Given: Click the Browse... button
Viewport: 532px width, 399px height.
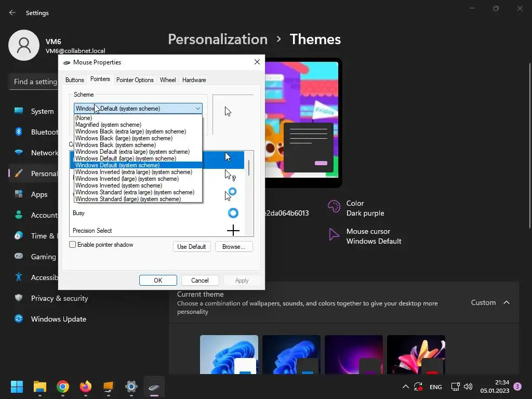Looking at the screenshot, I should point(234,247).
